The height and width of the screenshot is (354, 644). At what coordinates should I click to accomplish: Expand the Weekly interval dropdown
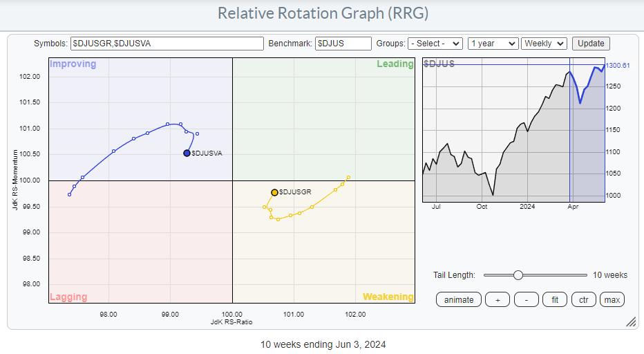point(544,44)
